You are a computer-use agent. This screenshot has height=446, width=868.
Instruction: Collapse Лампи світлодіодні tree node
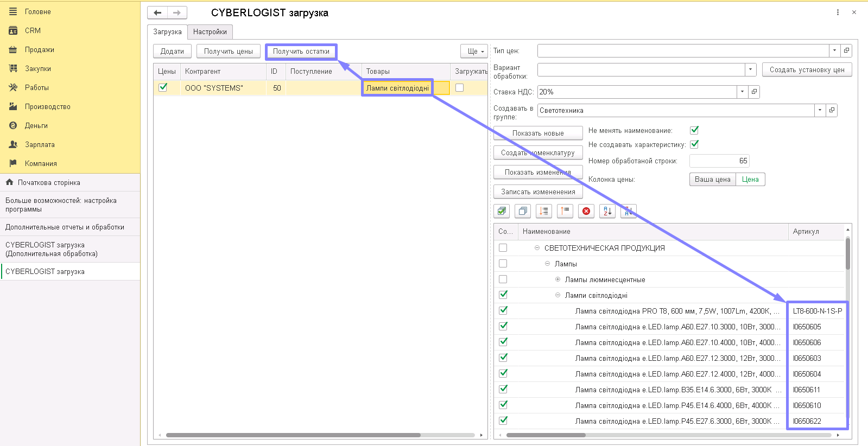click(557, 295)
